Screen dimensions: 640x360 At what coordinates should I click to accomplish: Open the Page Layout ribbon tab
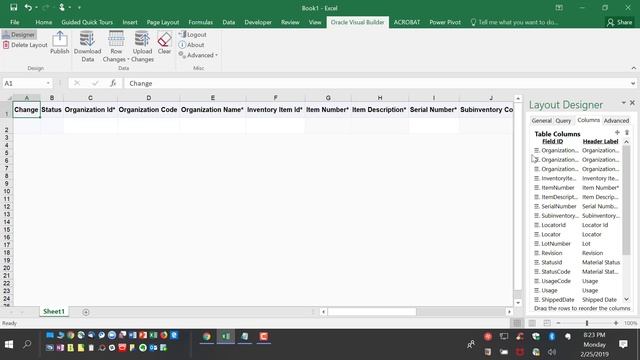click(x=163, y=22)
